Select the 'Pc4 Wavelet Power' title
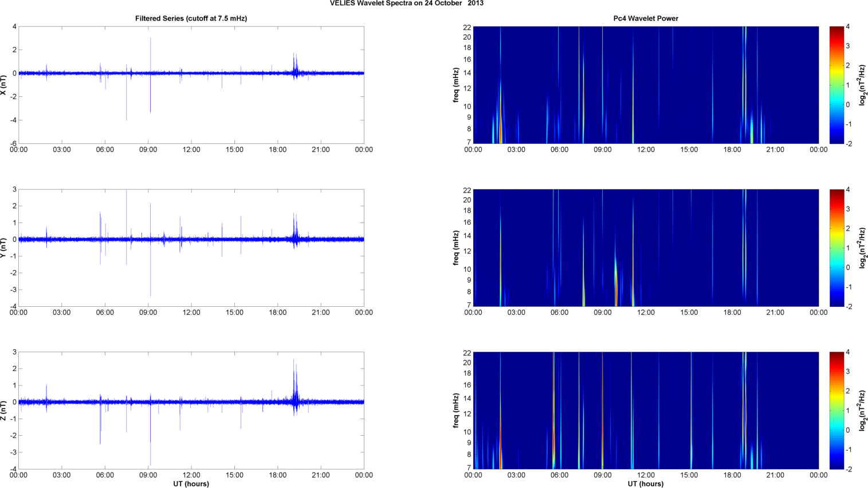The image size is (868, 488). (x=646, y=18)
